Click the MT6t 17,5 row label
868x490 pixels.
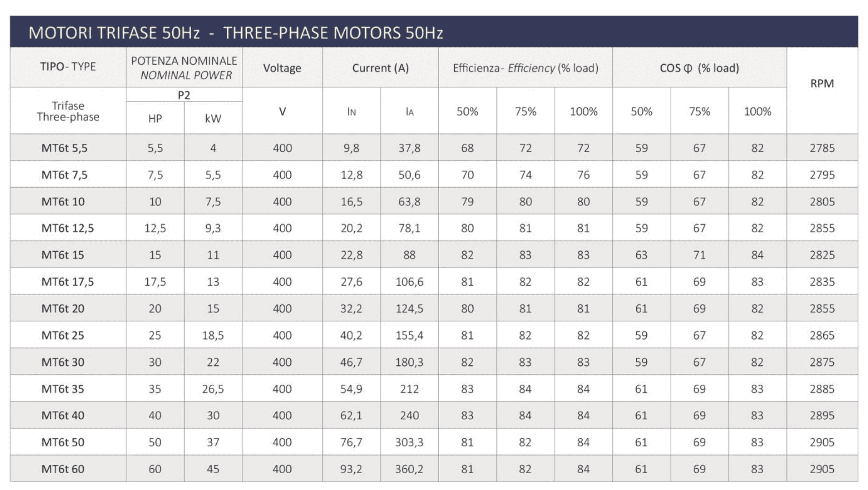point(67,282)
